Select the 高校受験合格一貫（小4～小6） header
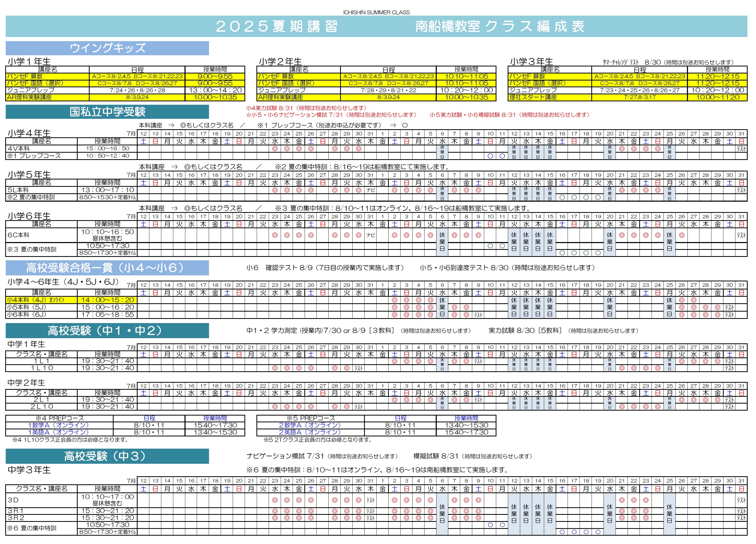This screenshot has height=544, width=756. 107,268
